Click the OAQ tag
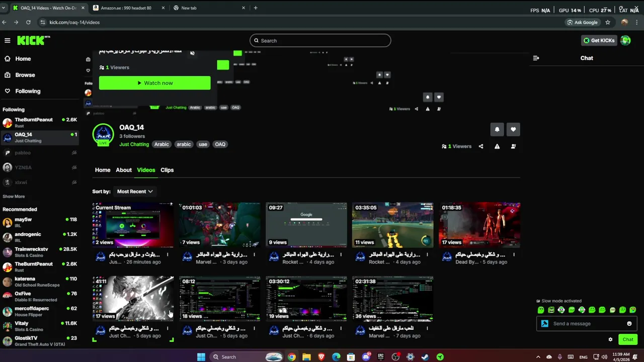The height and width of the screenshot is (362, 644). pos(220,144)
